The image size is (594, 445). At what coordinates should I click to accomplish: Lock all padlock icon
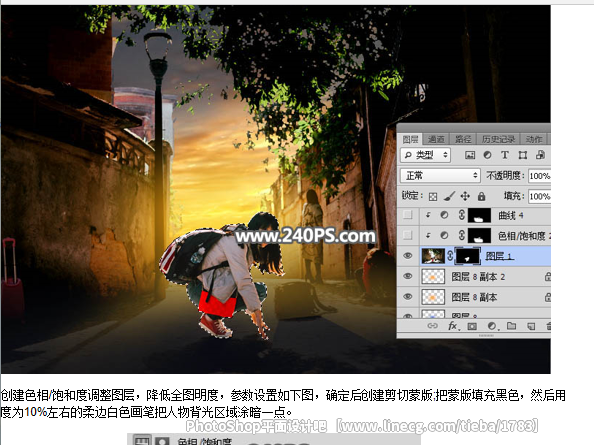481,196
